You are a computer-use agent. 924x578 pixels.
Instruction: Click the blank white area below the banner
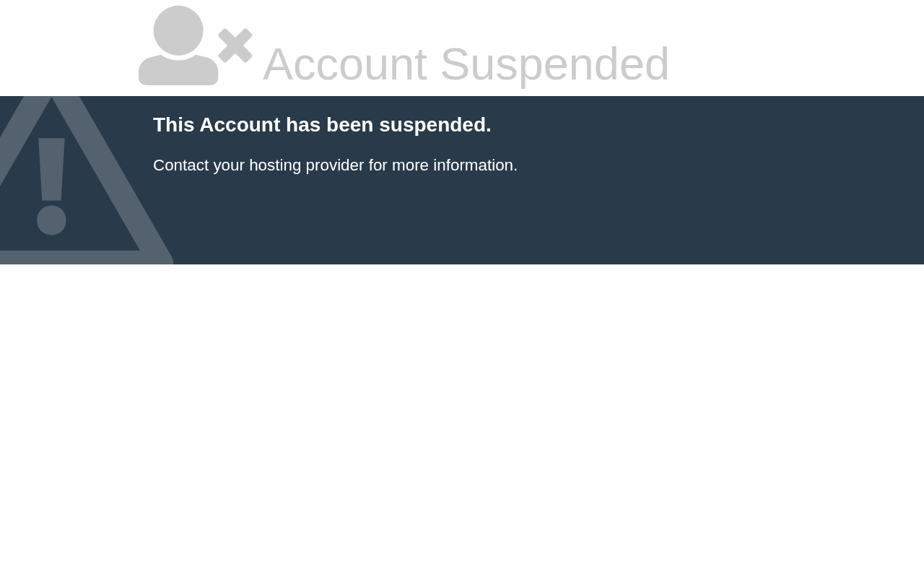(x=462, y=419)
